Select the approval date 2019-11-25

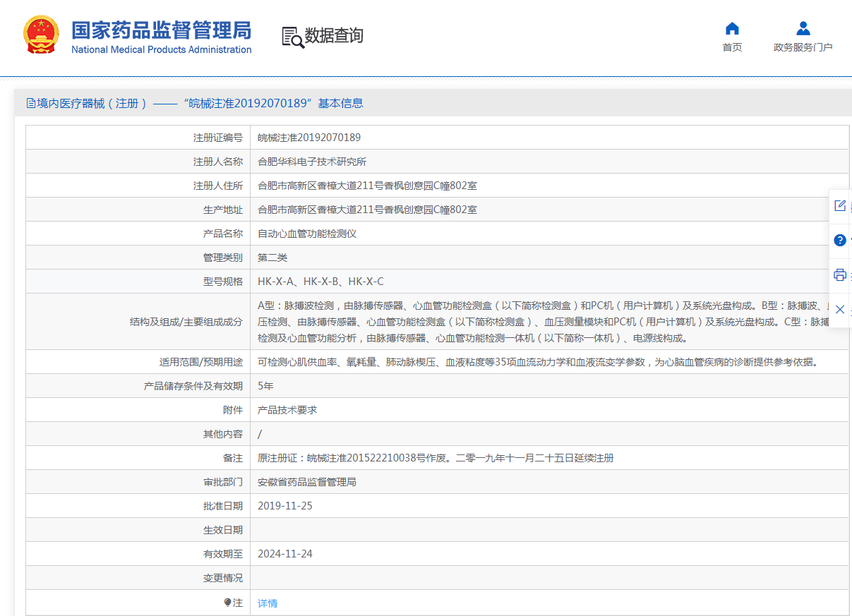tap(285, 506)
